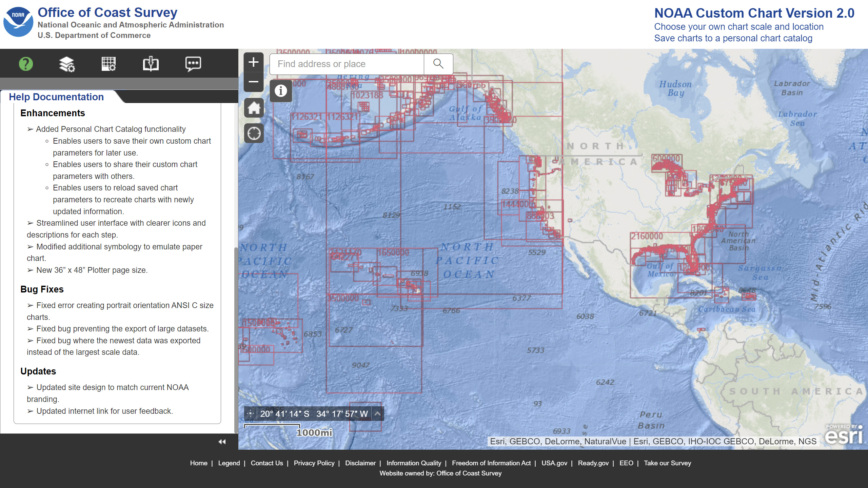The width and height of the screenshot is (868, 488).
Task: Click 'New 36" x 48" Plotter page size' text
Action: pos(92,270)
